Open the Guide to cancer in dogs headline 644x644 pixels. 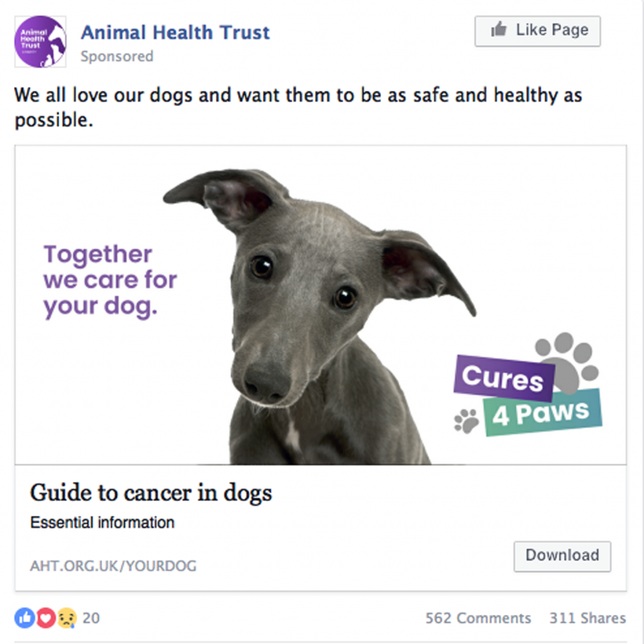[151, 493]
